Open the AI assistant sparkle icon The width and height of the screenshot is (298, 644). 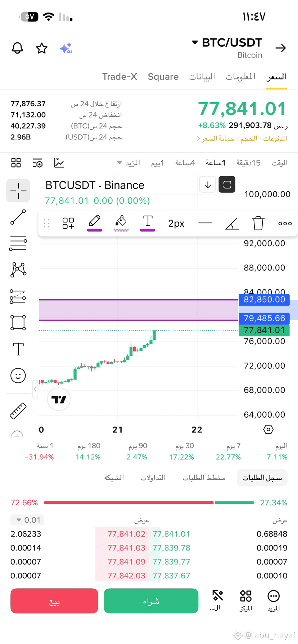(66, 48)
